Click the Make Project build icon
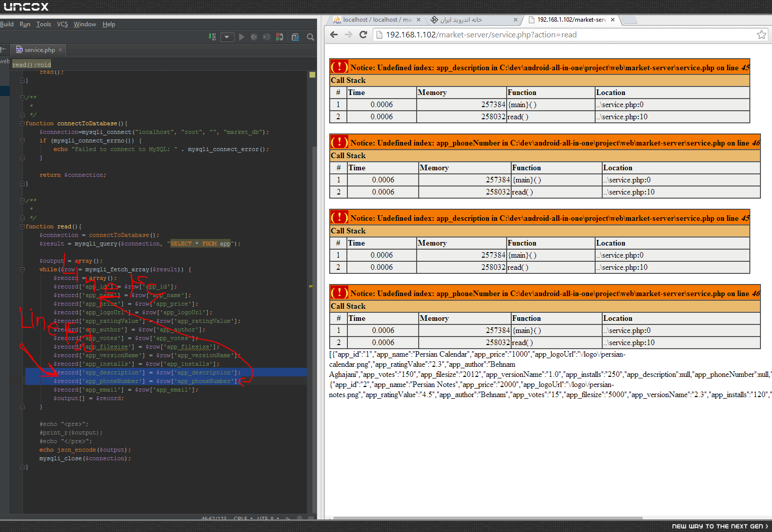Screen dimensions: 772x532 (x=212, y=37)
